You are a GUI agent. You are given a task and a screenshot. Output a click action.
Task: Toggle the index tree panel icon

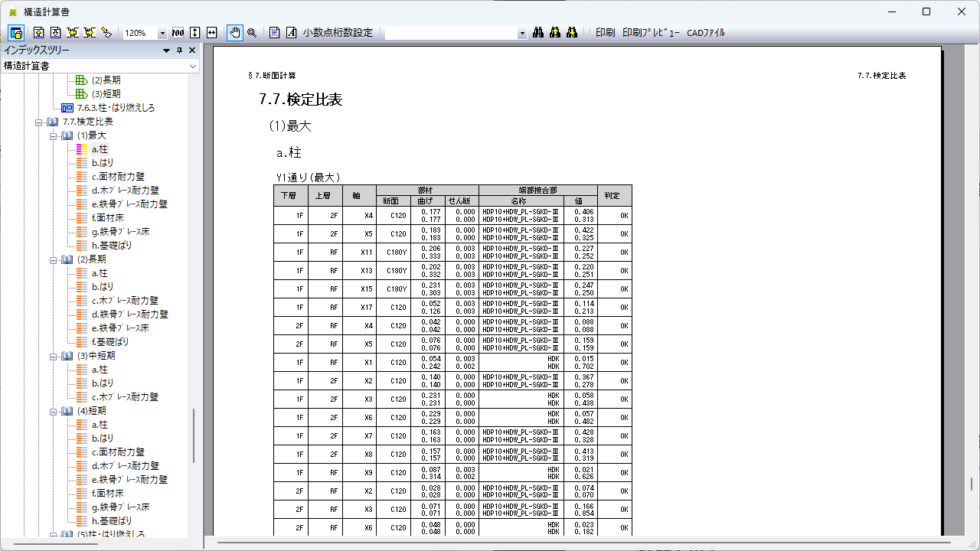click(16, 33)
